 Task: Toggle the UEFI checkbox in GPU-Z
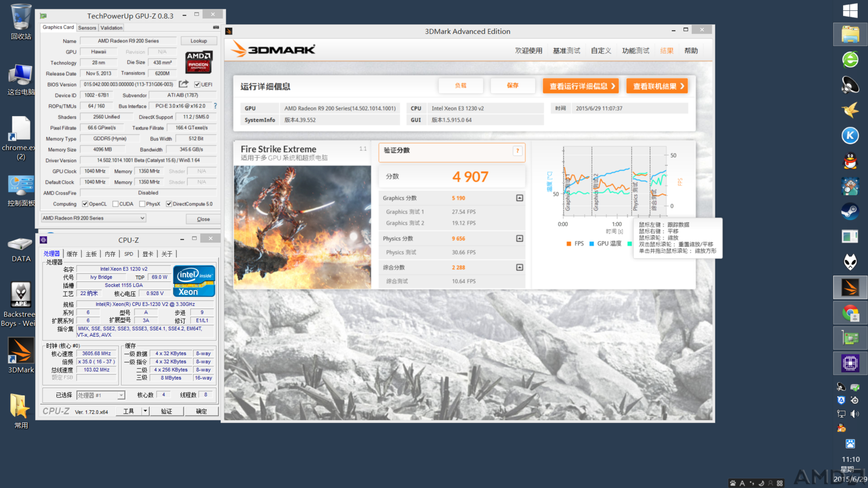(197, 85)
